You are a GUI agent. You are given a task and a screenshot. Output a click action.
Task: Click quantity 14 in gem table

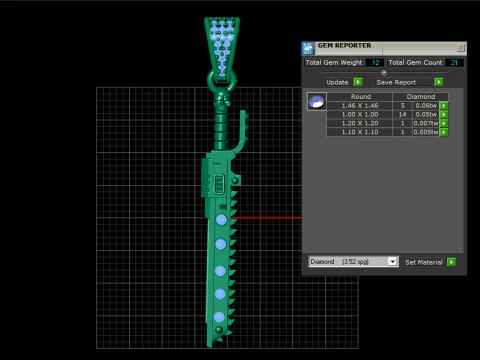tap(402, 114)
